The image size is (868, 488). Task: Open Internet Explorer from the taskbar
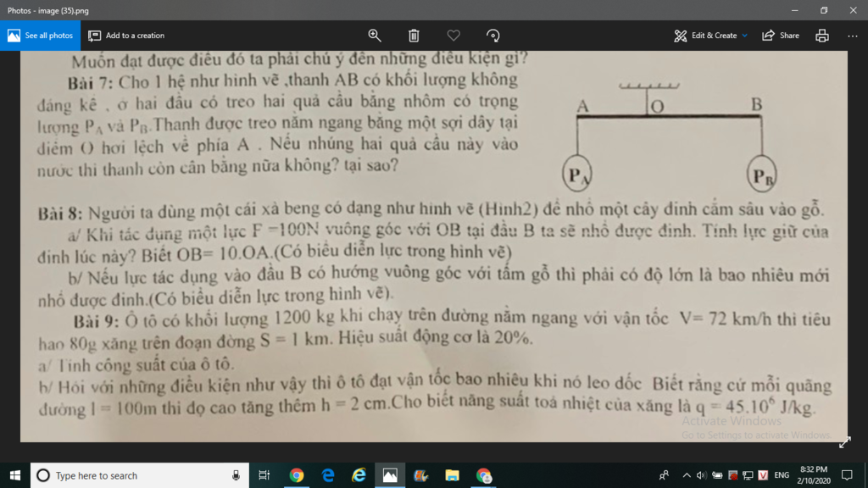(x=359, y=475)
